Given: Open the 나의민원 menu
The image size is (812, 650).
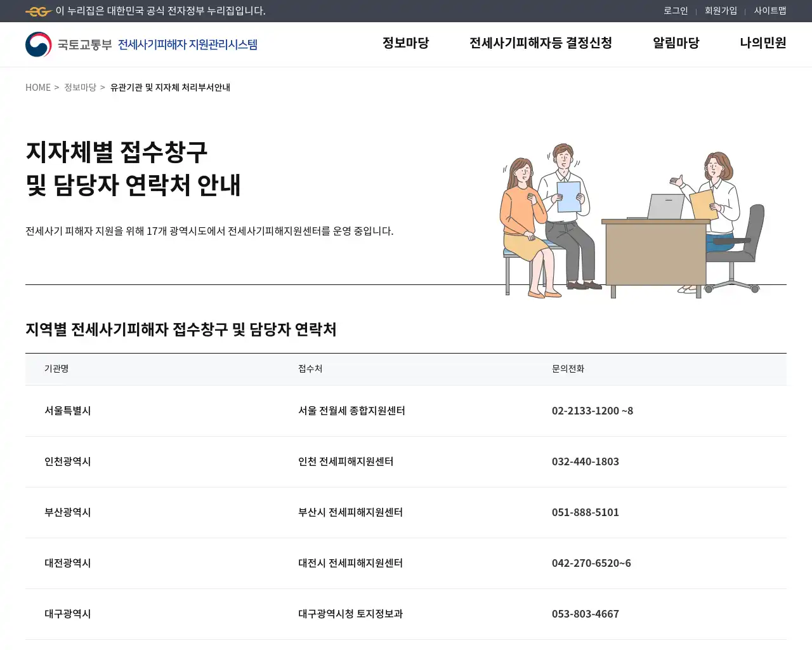Looking at the screenshot, I should click(x=763, y=43).
